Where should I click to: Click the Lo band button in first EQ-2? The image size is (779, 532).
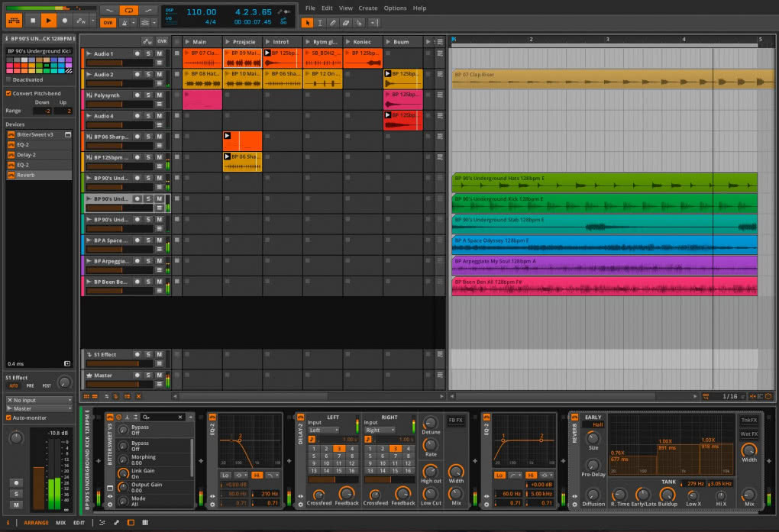(x=225, y=476)
